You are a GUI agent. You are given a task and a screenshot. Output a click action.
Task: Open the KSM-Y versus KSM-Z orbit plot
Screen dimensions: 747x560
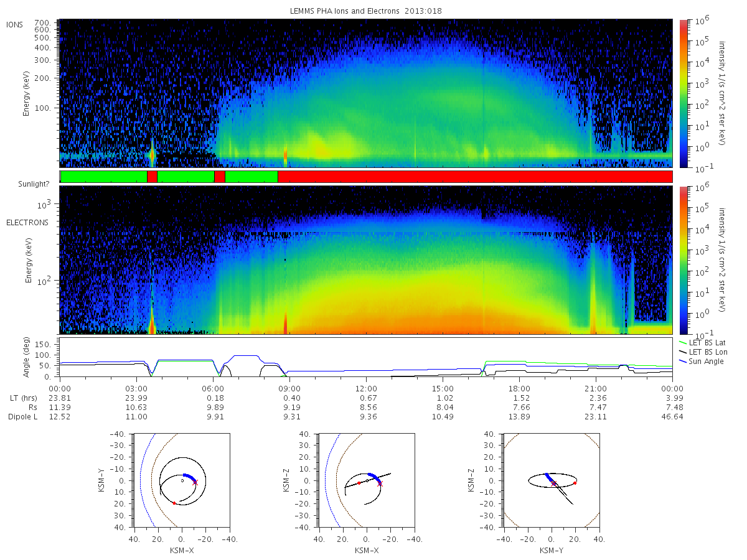[x=552, y=480]
